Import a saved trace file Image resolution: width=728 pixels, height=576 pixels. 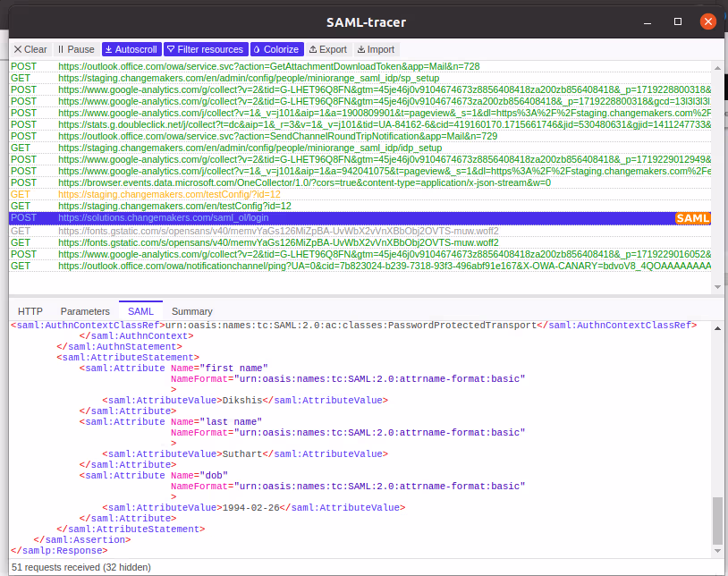point(376,49)
